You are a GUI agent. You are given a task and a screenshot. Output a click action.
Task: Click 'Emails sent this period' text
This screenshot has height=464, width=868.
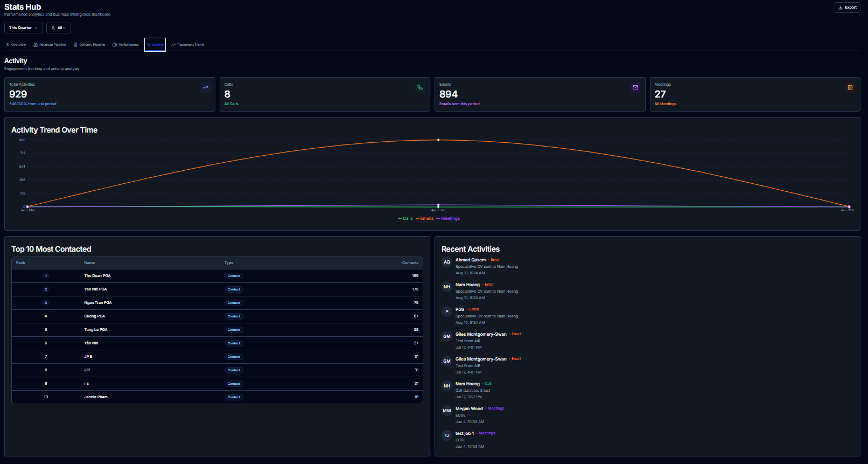459,104
